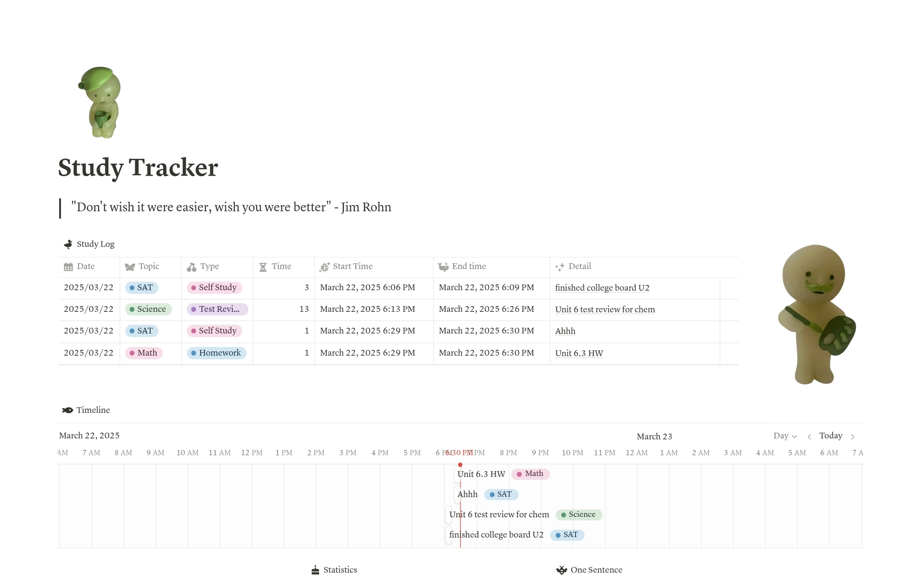Image resolution: width=924 pixels, height=577 pixels.
Task: Click the fish icon beside Timeline
Action: pyautogui.click(x=68, y=410)
